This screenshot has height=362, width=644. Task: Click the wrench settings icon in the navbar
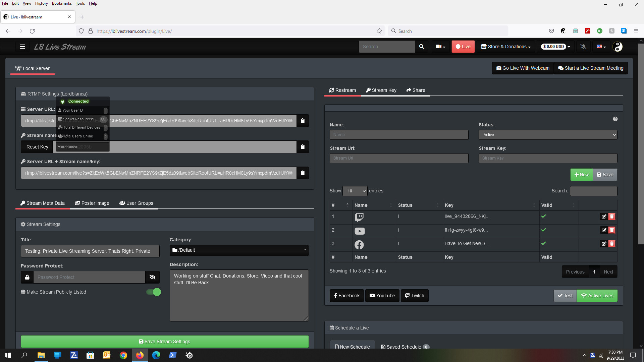tap(583, 47)
